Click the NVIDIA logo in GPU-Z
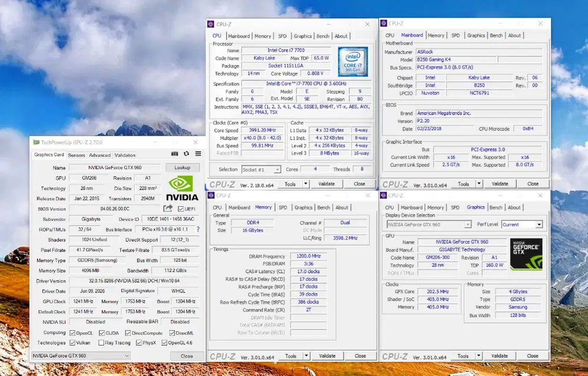This screenshot has height=376, width=588. point(182,188)
